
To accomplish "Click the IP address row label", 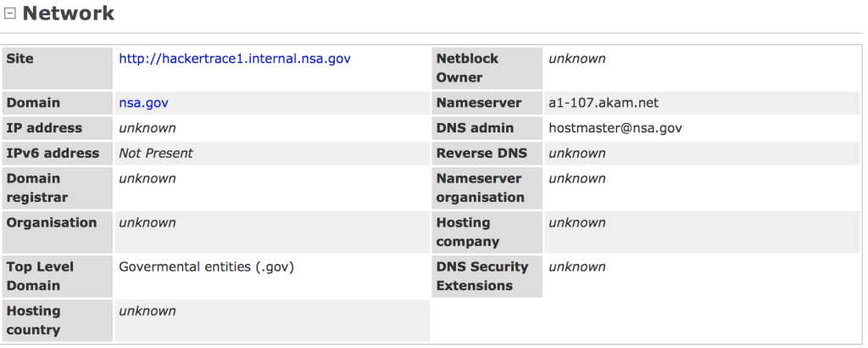I will pos(44,128).
